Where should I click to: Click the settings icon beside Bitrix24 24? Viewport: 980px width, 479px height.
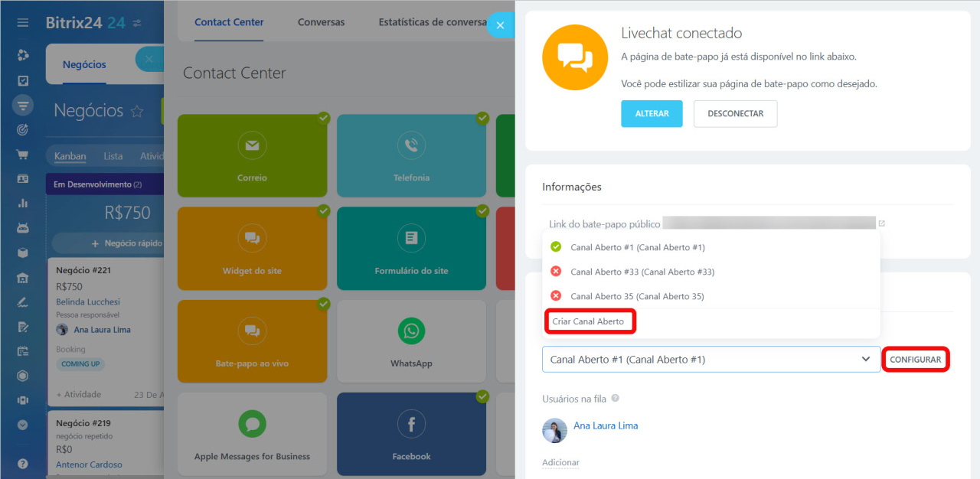pos(137,23)
